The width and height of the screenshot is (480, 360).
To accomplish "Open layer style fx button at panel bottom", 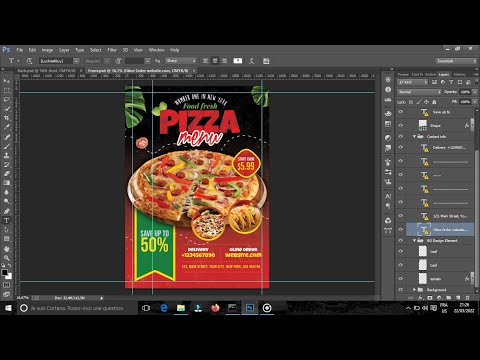I will click(421, 297).
